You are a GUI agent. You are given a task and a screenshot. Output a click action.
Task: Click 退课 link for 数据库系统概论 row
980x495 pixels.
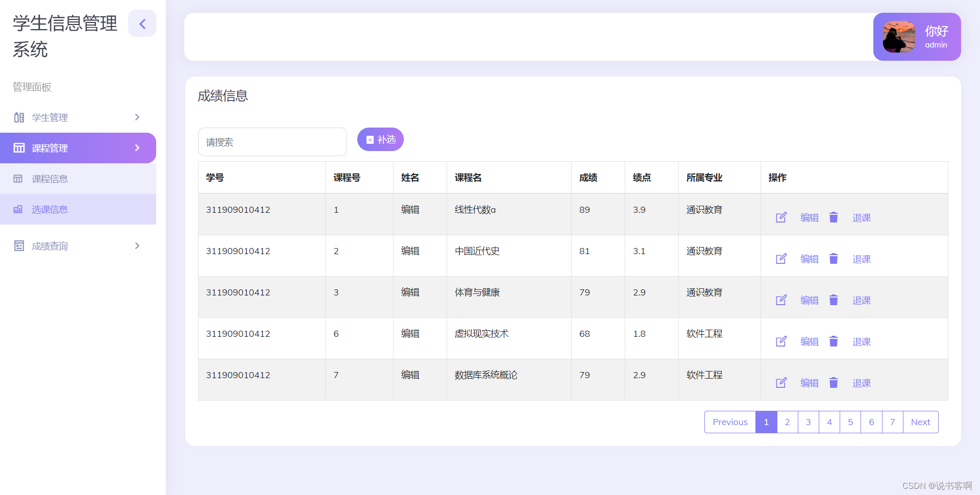[862, 383]
